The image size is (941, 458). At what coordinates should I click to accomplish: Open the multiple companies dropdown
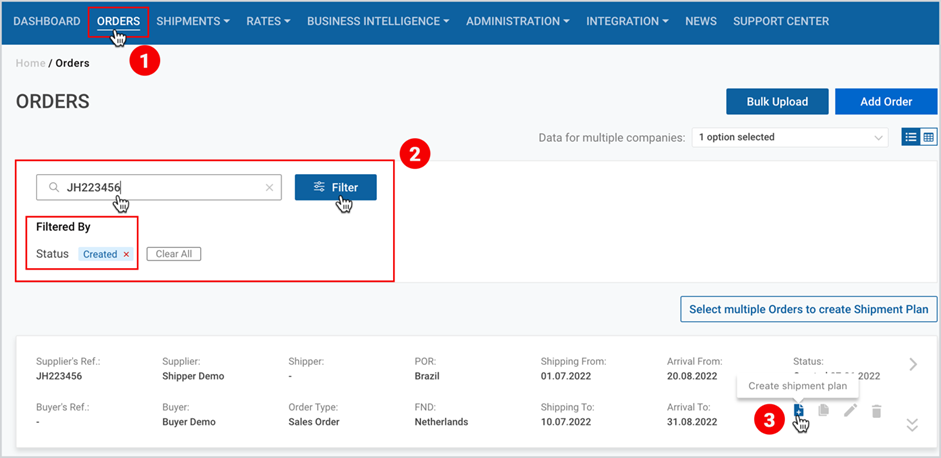click(x=790, y=137)
